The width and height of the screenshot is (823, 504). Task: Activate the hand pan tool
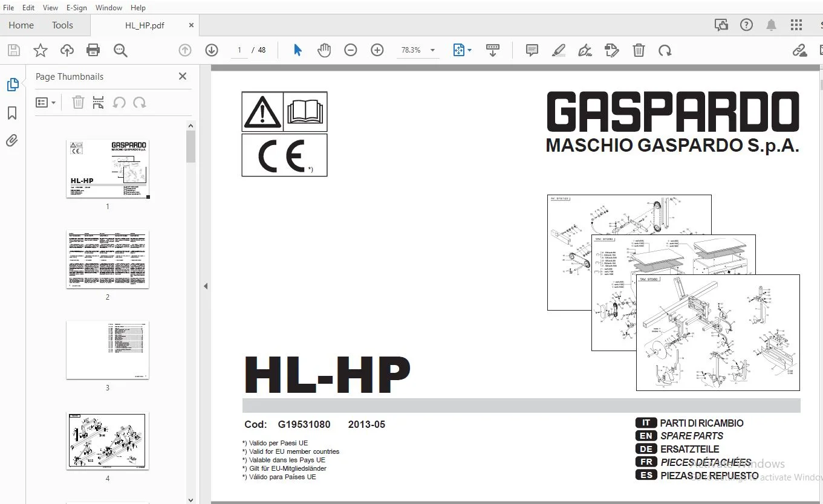(324, 51)
